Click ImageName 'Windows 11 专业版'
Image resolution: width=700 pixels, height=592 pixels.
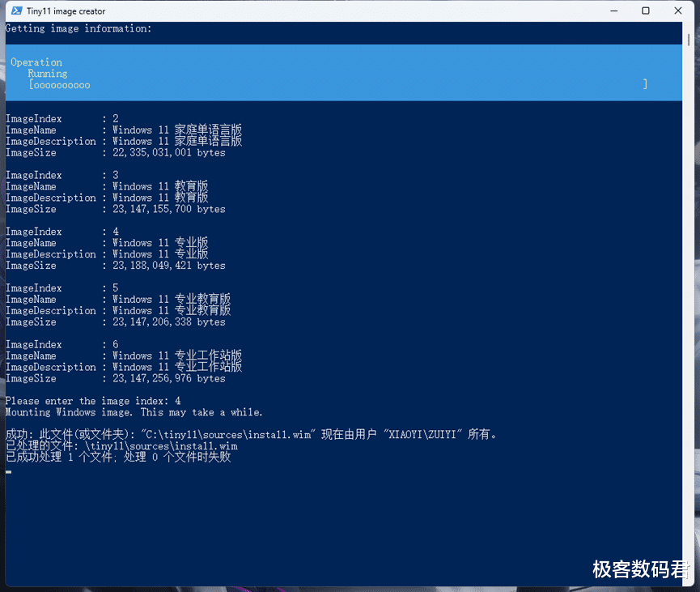point(159,243)
